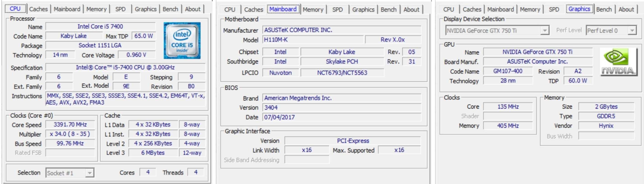Click the Code Name value 'Kaby Lake' in CPU panel

pyautogui.click(x=74, y=36)
